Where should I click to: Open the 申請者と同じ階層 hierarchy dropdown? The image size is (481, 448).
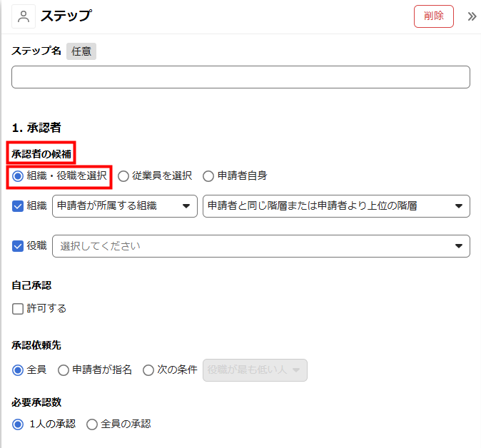pyautogui.click(x=336, y=206)
